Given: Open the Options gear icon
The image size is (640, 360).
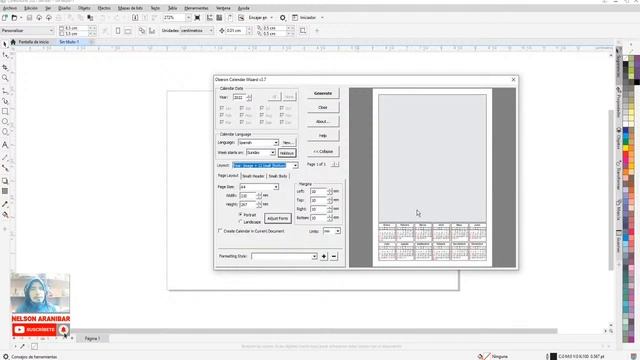Looking at the screenshot, I should click(282, 18).
